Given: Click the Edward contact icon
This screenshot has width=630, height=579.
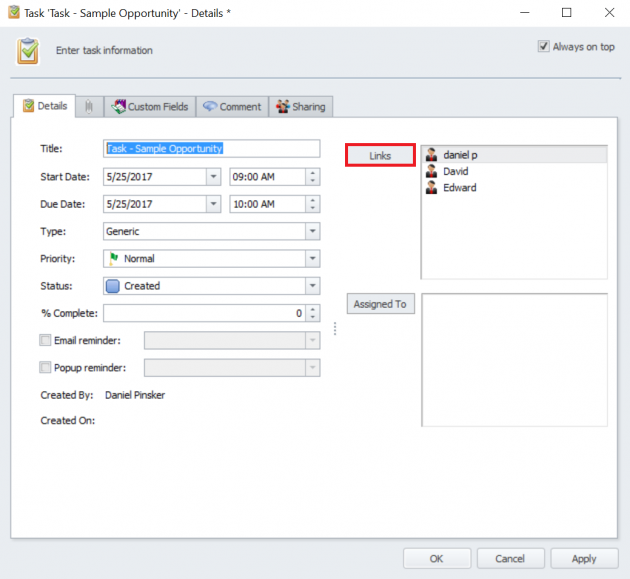Looking at the screenshot, I should (432, 187).
